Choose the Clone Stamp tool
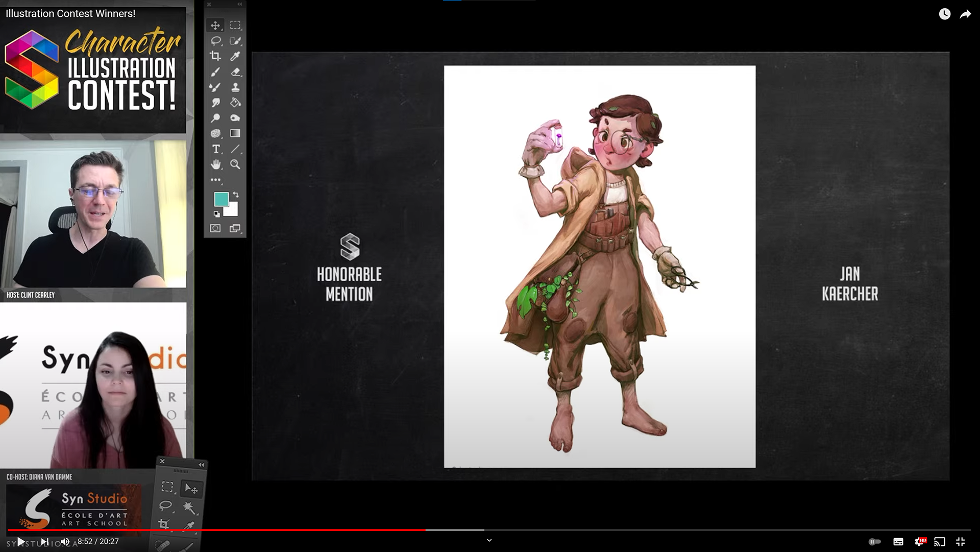Screen dimensions: 980x552 tap(235, 87)
